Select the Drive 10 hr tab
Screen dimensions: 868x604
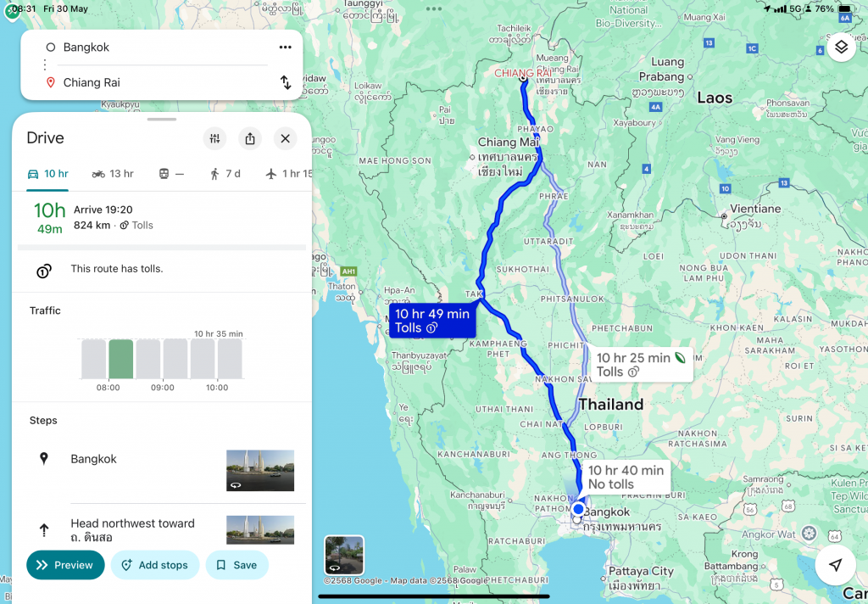pyautogui.click(x=47, y=174)
